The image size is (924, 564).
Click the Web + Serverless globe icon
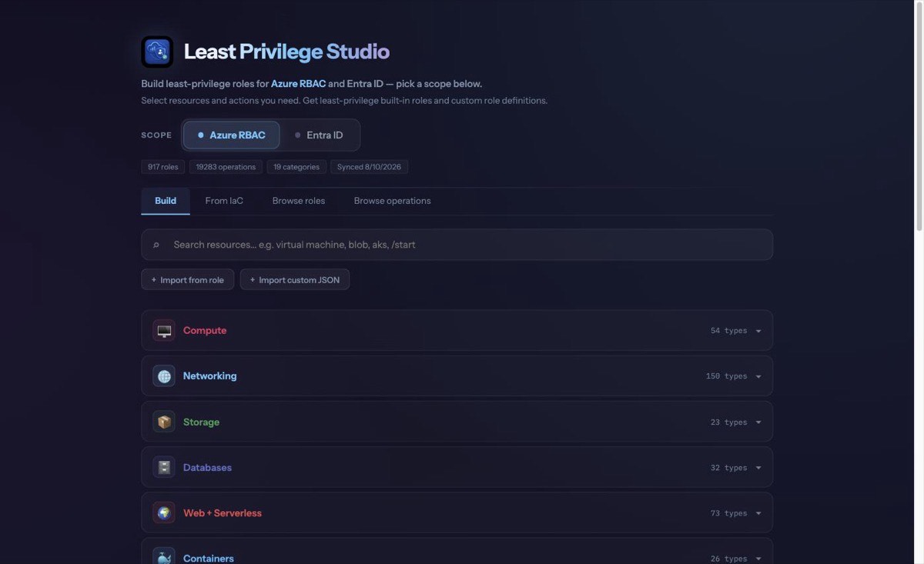pos(164,512)
